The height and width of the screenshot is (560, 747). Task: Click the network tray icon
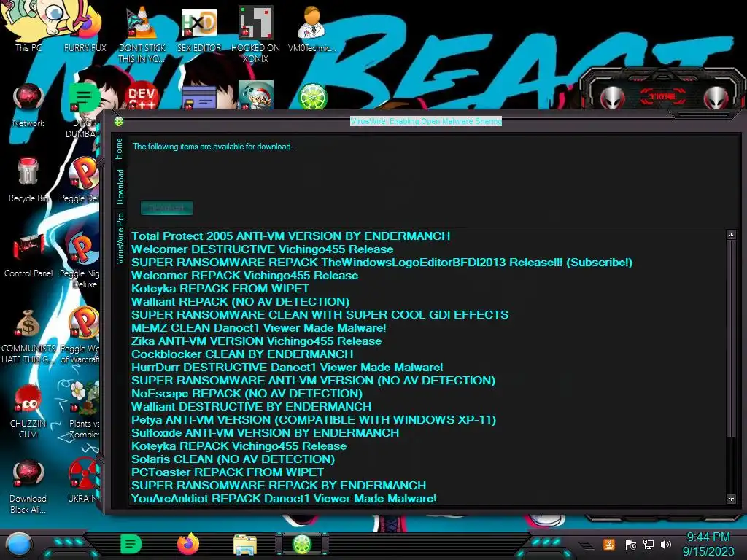(x=649, y=544)
